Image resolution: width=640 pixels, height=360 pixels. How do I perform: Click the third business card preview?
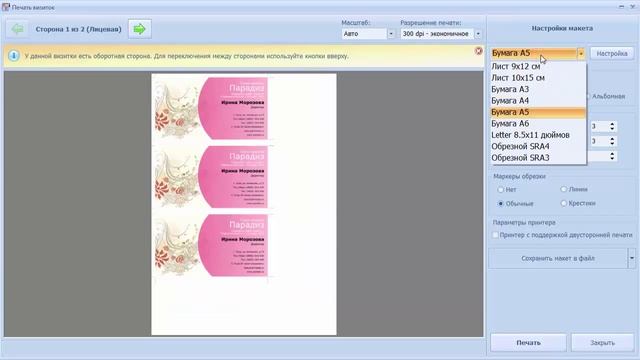(211, 245)
